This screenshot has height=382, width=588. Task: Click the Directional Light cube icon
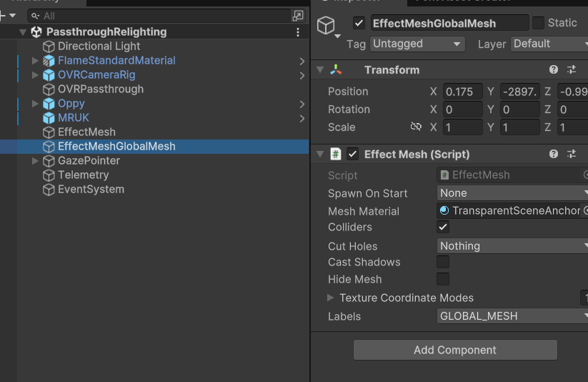pyautogui.click(x=49, y=46)
